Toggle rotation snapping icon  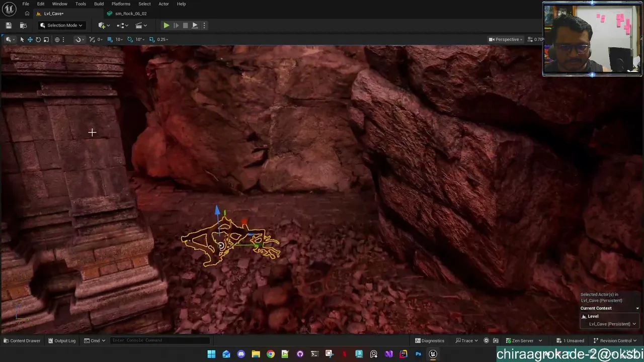pyautogui.click(x=130, y=39)
